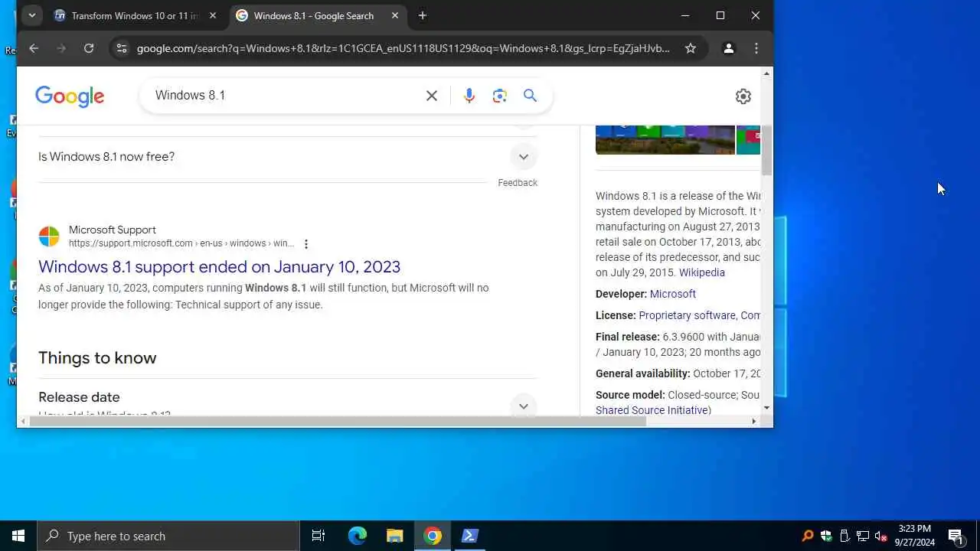Click the Feedback link
This screenshot has width=980, height=551.
coord(518,183)
